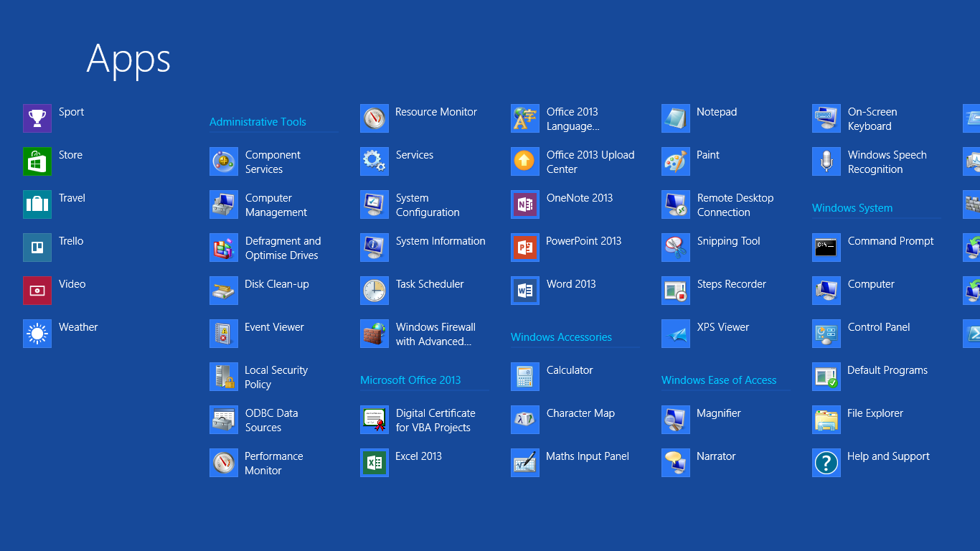
Task: Launch the Store app icon
Action: point(37,161)
